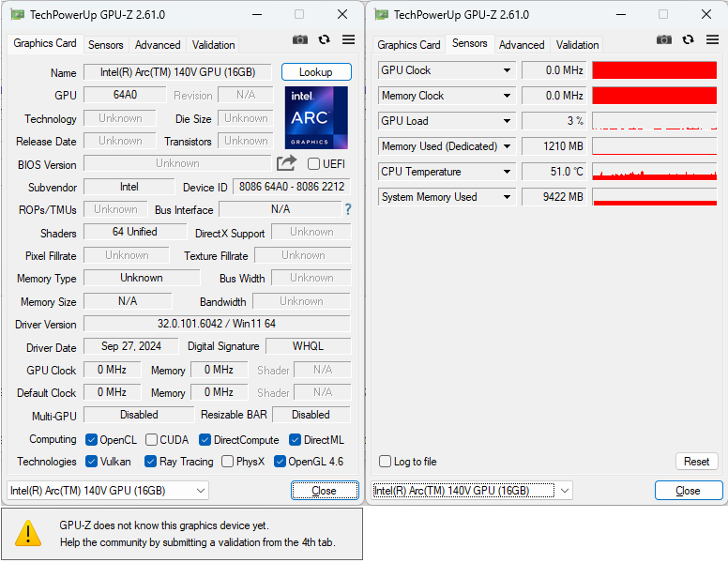The width and height of the screenshot is (728, 563).
Task: Toggle the Vulkan checkbox
Action: coord(91,462)
